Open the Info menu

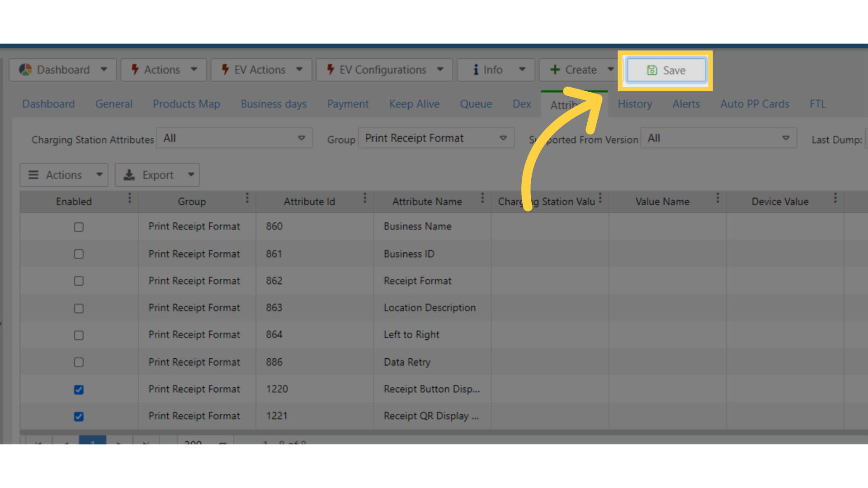pyautogui.click(x=496, y=70)
